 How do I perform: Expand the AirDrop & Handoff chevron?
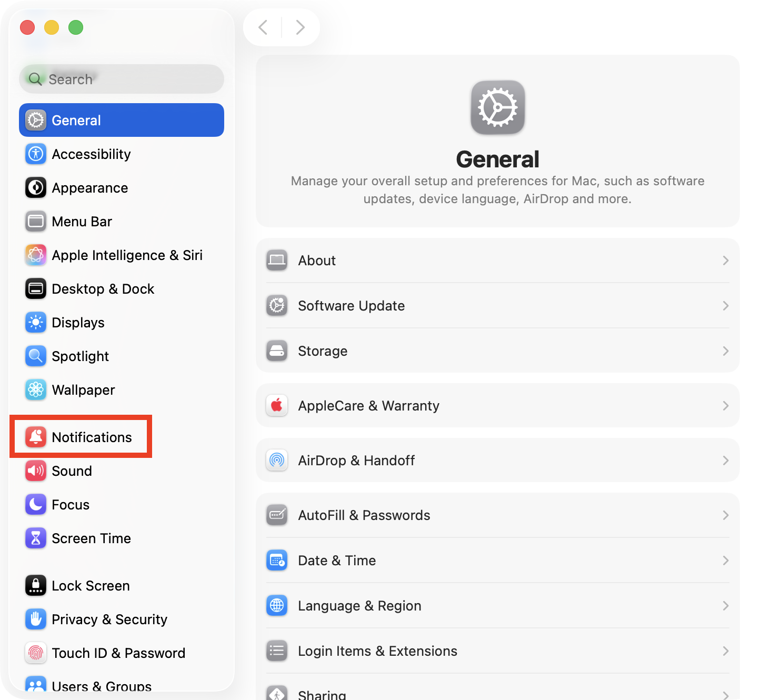point(725,460)
